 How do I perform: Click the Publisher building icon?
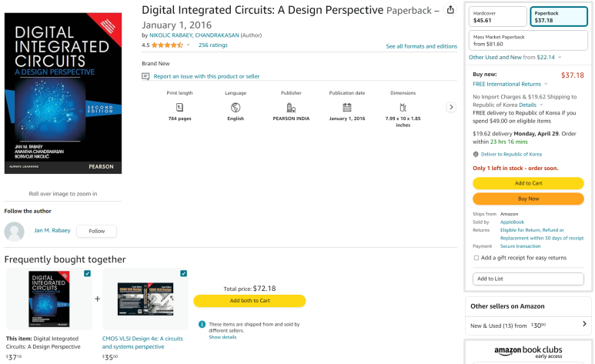click(291, 108)
